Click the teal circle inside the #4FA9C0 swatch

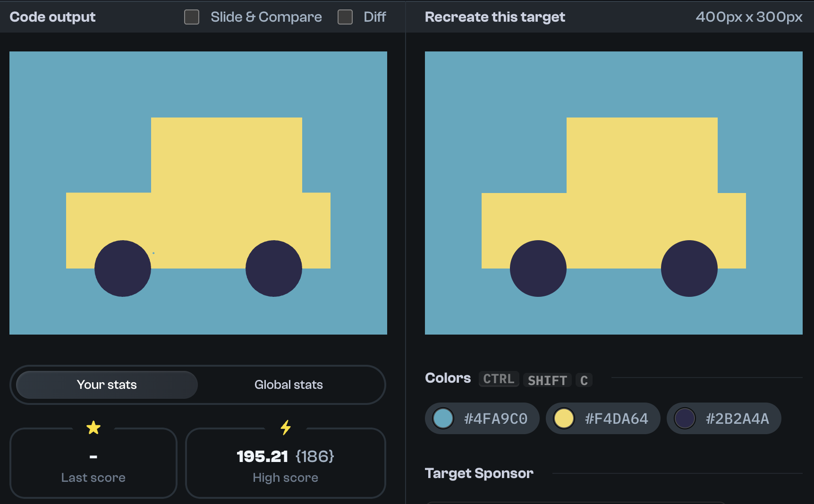pyautogui.click(x=443, y=418)
